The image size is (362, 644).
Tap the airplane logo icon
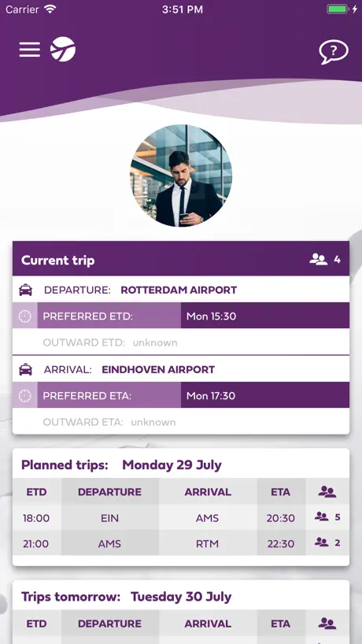[x=63, y=50]
